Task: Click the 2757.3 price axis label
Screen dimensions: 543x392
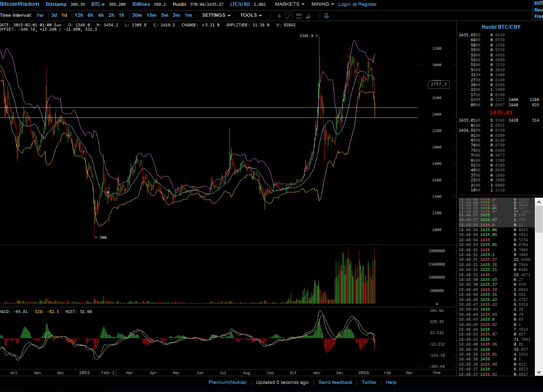Action: 439,84
